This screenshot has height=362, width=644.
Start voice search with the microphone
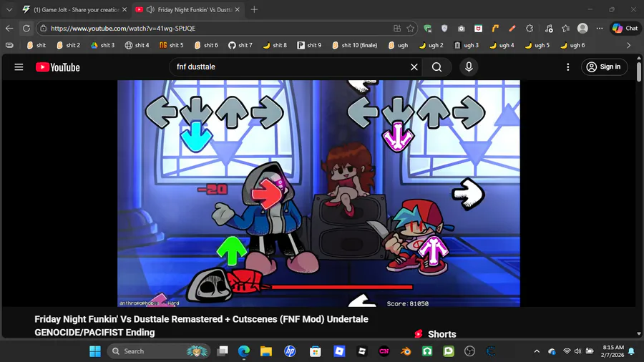(469, 67)
